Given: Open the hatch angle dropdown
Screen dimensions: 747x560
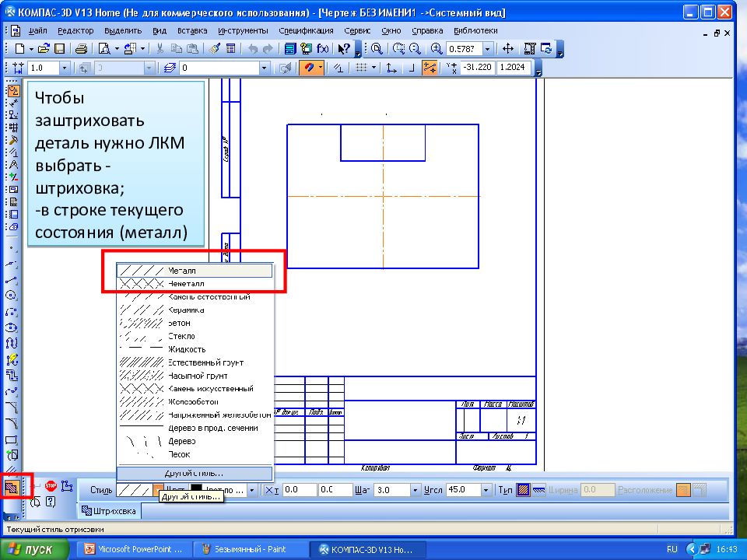Looking at the screenshot, I should click(x=486, y=489).
